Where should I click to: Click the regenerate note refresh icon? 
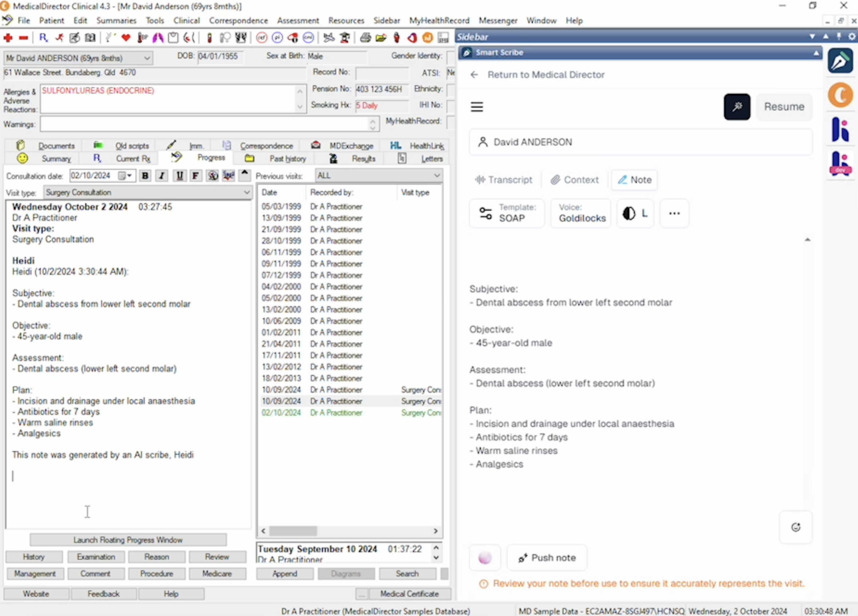(x=795, y=527)
